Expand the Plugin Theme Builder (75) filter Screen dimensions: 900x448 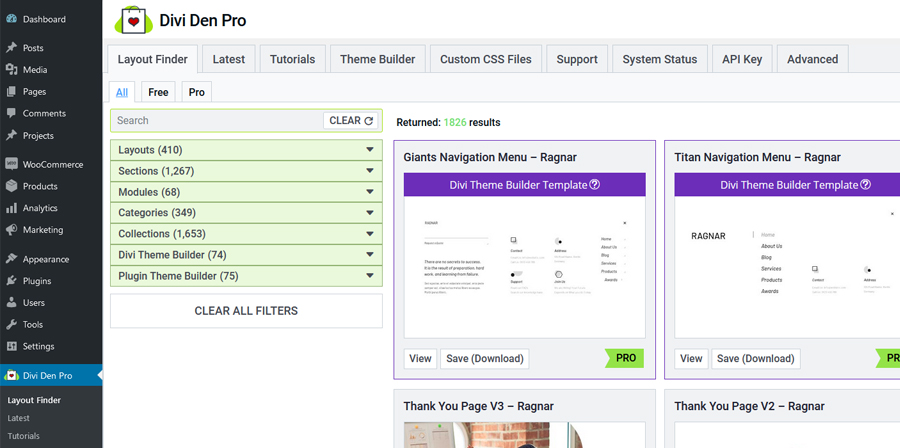point(246,276)
